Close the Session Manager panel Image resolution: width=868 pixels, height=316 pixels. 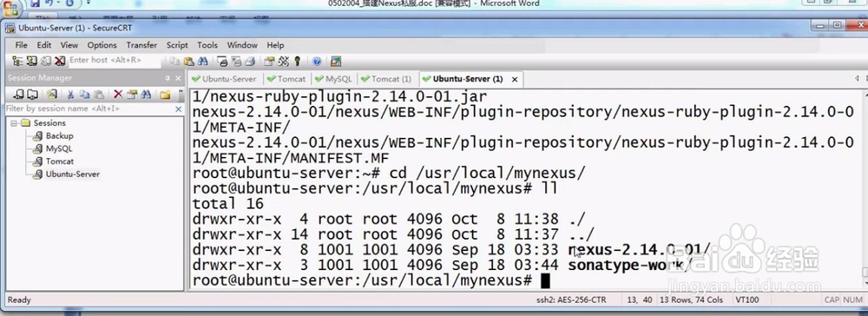point(178,79)
